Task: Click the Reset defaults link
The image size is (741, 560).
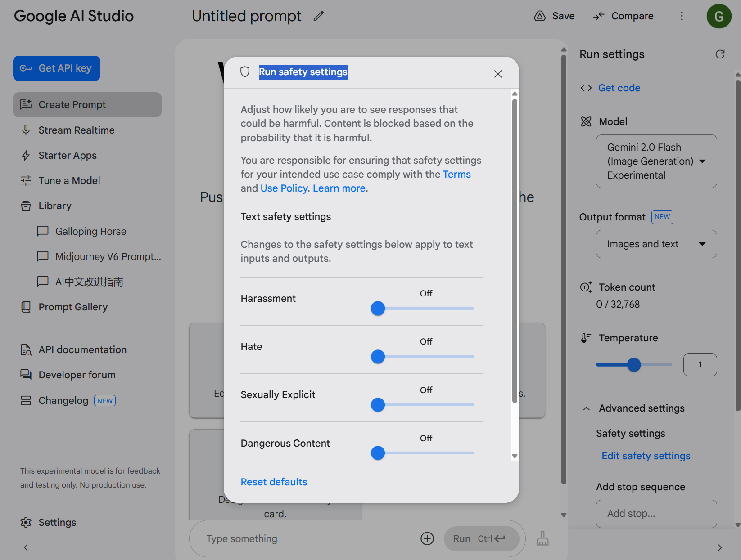Action: click(x=274, y=482)
